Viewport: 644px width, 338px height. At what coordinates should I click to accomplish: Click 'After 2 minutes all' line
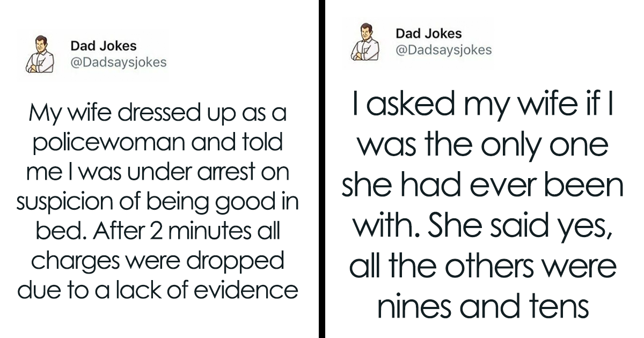point(158,232)
